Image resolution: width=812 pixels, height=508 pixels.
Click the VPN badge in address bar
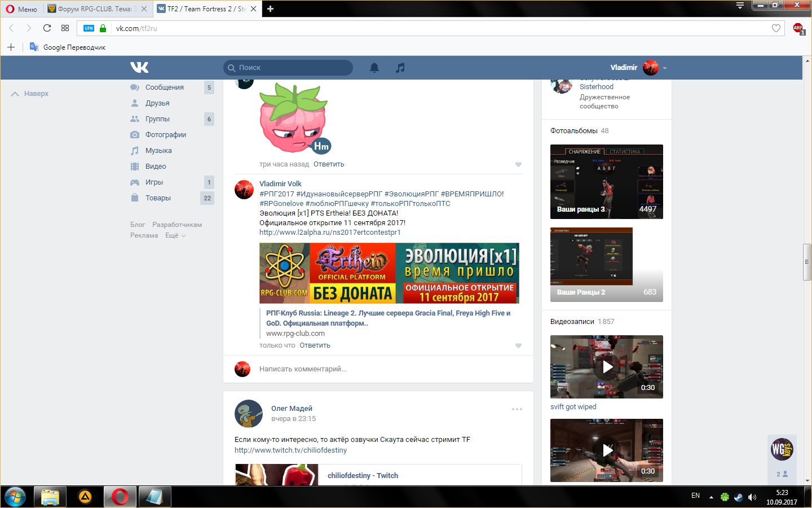tap(89, 28)
